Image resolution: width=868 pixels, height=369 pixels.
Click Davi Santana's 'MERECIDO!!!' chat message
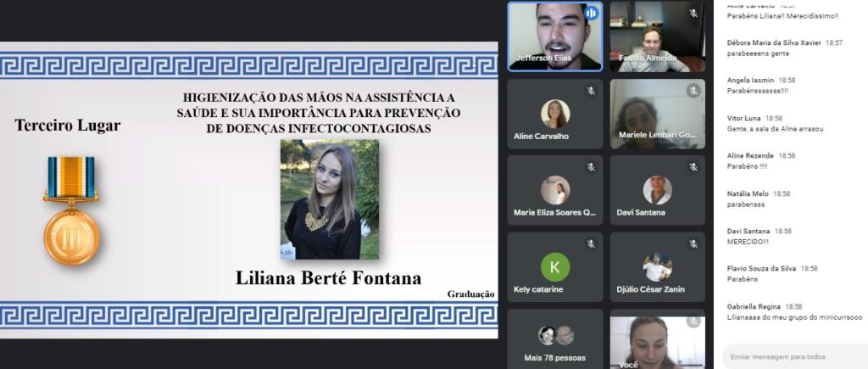point(748,242)
